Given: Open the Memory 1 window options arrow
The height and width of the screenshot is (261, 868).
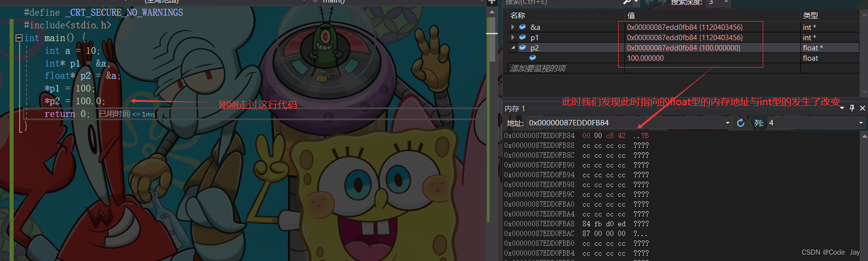Looking at the screenshot, I should point(842,108).
